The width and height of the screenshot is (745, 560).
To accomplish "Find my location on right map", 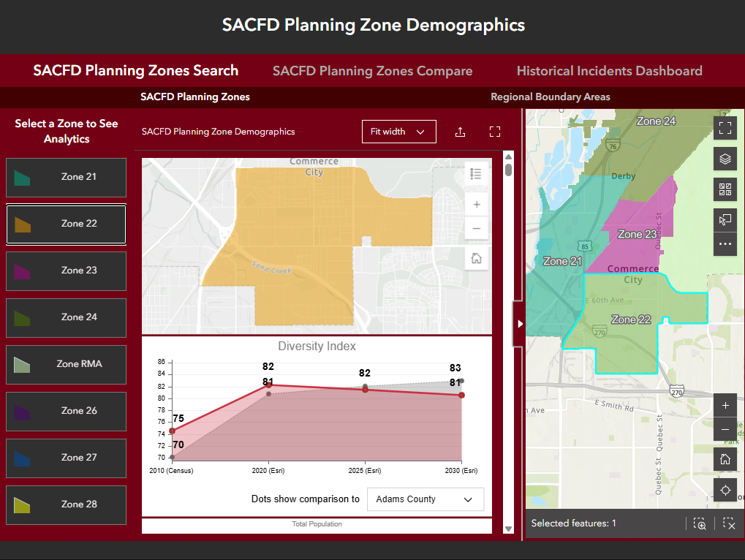I will [725, 491].
